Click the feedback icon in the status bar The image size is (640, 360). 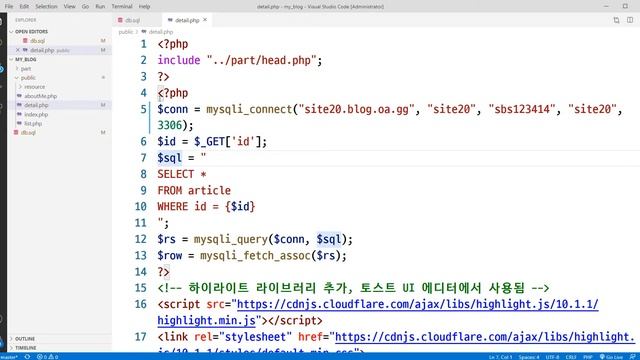(632, 357)
